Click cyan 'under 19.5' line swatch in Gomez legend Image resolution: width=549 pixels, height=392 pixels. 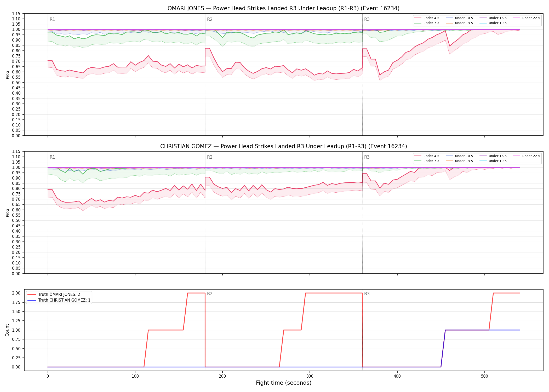(x=483, y=161)
